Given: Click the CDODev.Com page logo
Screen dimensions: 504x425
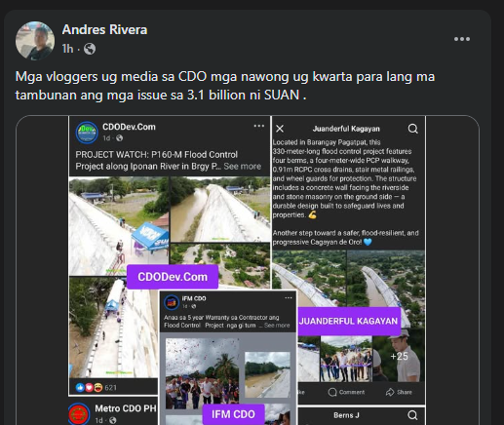Looking at the screenshot, I should click(x=87, y=133).
